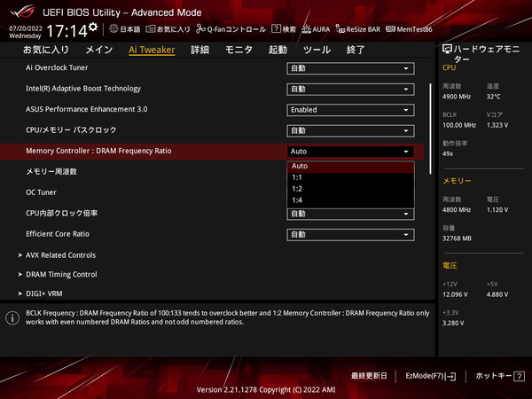This screenshot has height=399, width=532.
Task: Select Auto option in the list
Action: 350,167
